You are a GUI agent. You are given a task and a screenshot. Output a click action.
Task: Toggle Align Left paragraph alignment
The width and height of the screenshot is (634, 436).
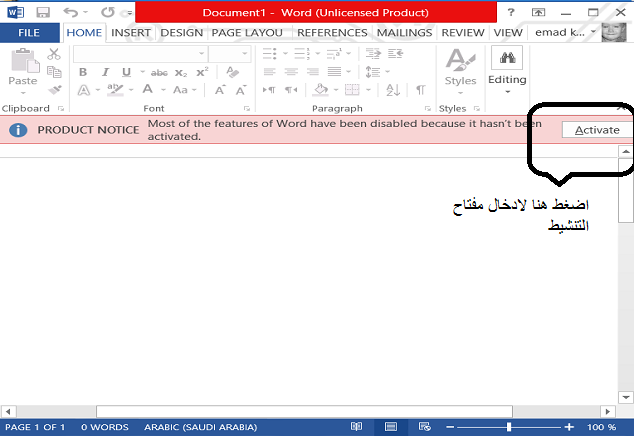point(269,72)
